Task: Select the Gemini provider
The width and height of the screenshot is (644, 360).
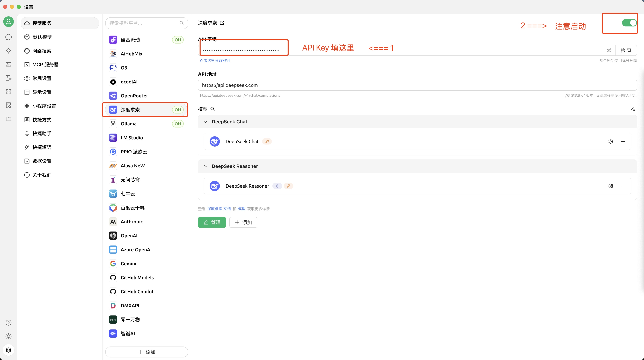Action: click(147, 264)
